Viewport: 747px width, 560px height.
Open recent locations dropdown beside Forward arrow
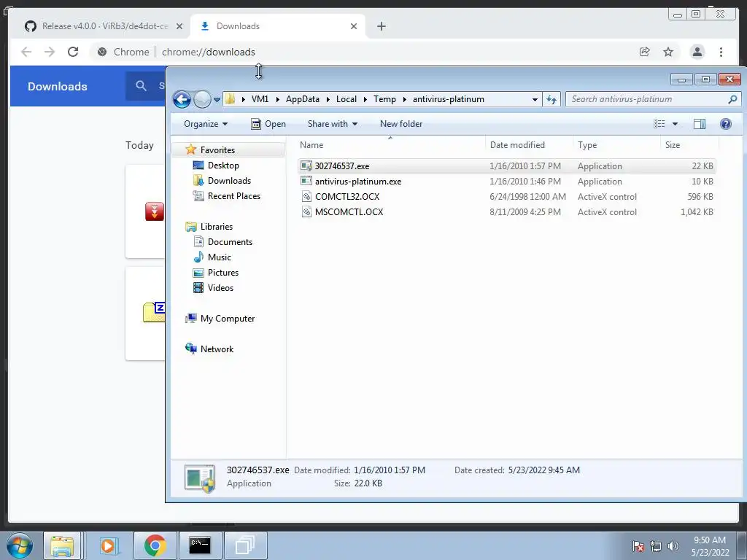pos(217,99)
